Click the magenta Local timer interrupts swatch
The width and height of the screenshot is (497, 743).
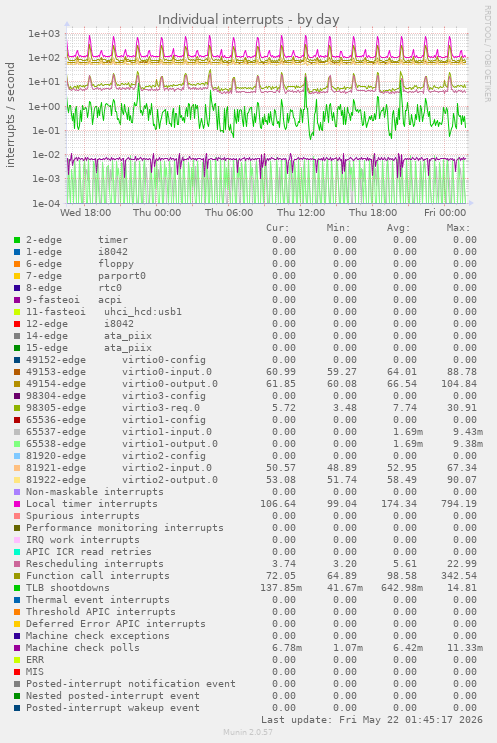[x=17, y=504]
